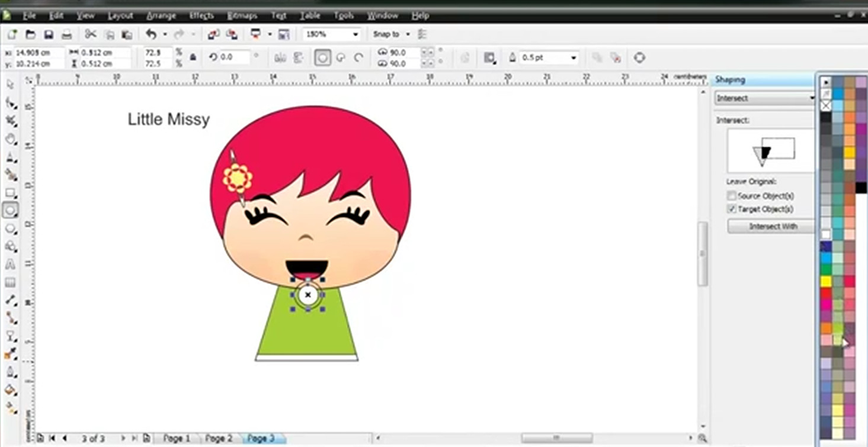This screenshot has width=868, height=447.
Task: Click the vertical scrollbar thumb
Action: [703, 254]
